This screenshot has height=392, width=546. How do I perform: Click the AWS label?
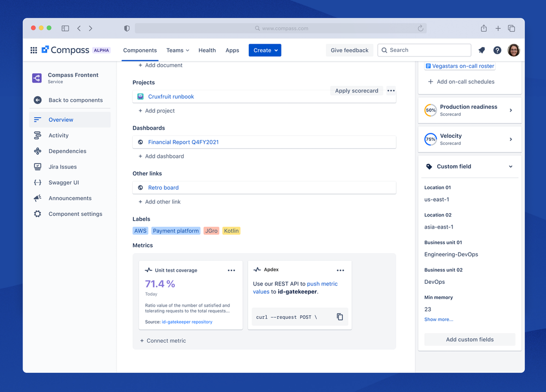(140, 231)
